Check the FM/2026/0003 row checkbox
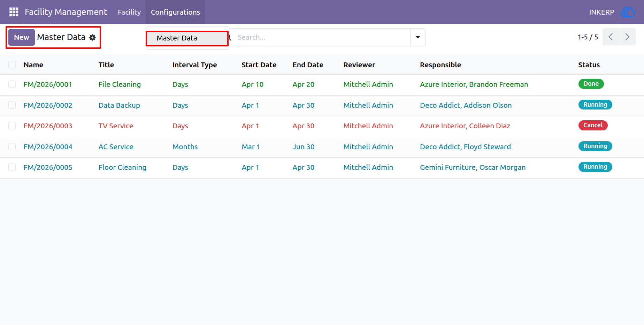Viewport: 644px width, 325px height. click(x=12, y=126)
